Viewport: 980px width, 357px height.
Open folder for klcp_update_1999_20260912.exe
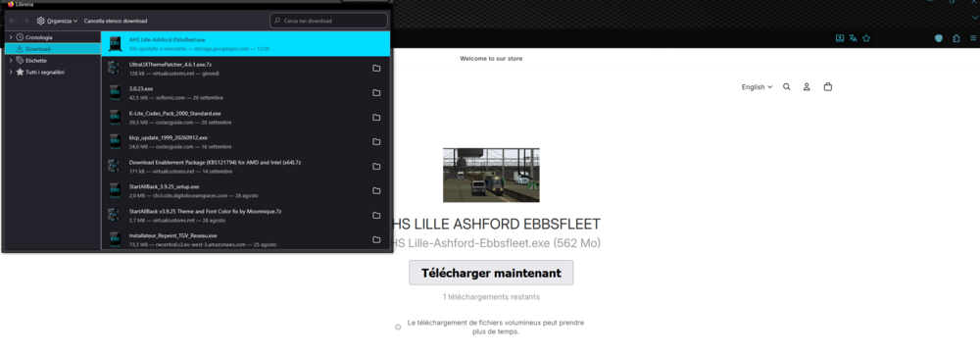click(x=376, y=142)
